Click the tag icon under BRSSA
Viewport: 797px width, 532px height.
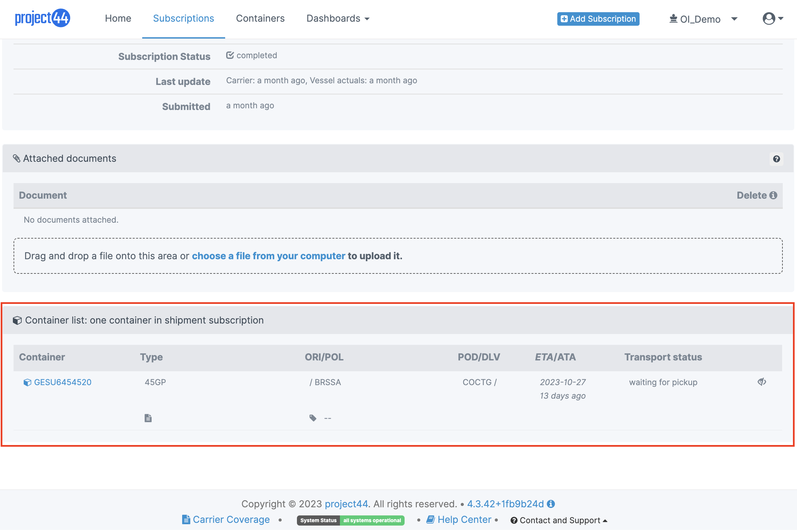pos(313,418)
